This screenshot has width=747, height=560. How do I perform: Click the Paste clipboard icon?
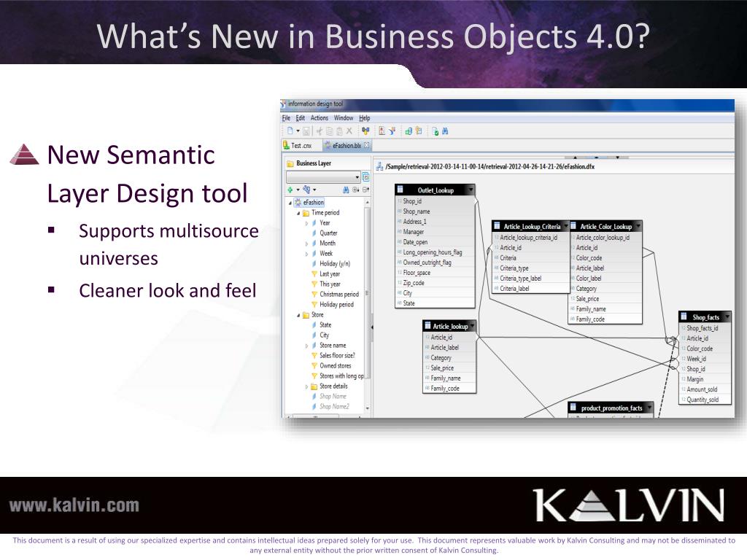(339, 131)
